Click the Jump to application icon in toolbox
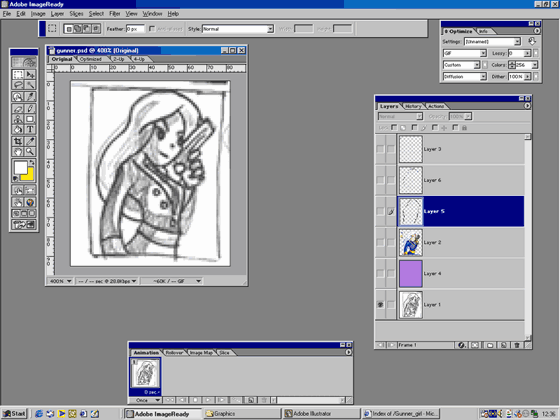Screen dimensions: 560x420 pos(24,225)
